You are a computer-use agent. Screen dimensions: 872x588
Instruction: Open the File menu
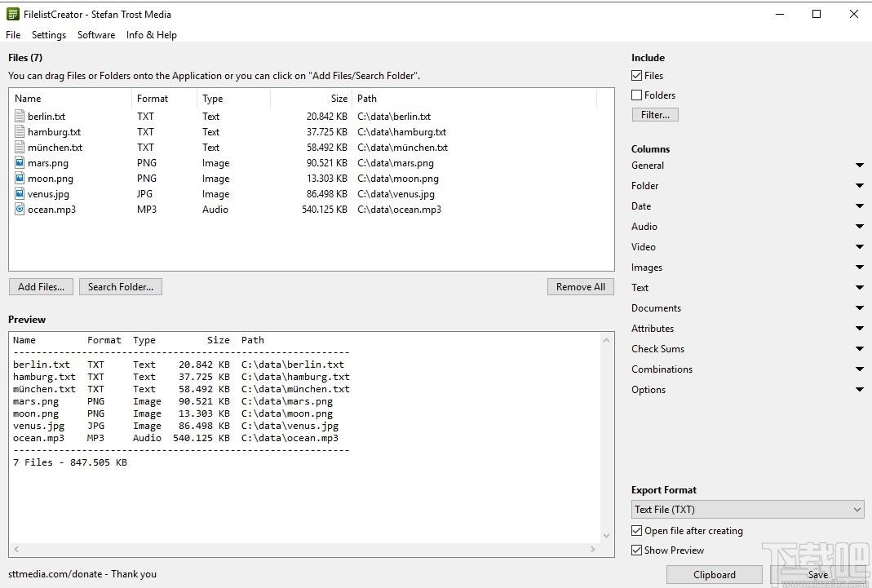[x=13, y=35]
